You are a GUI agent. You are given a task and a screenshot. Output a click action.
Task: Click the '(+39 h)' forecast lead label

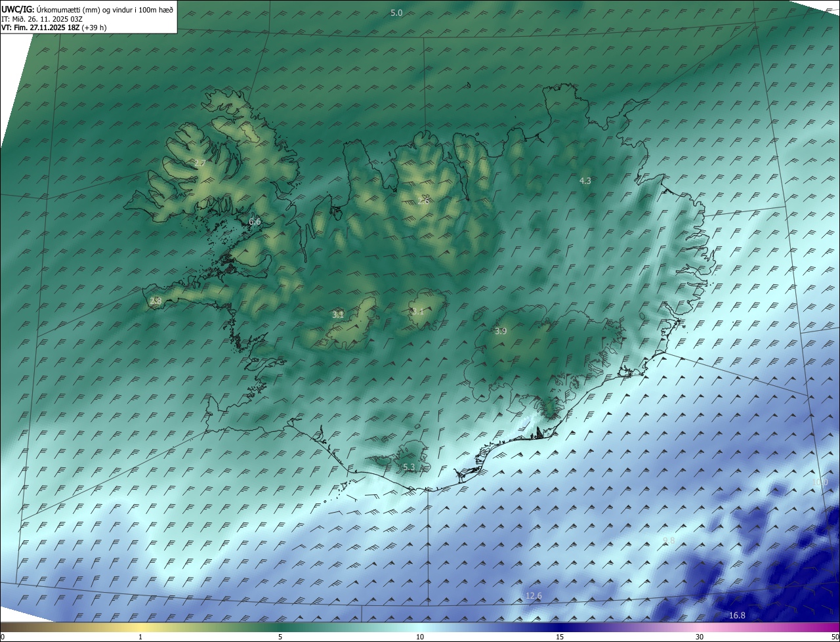tap(94, 28)
